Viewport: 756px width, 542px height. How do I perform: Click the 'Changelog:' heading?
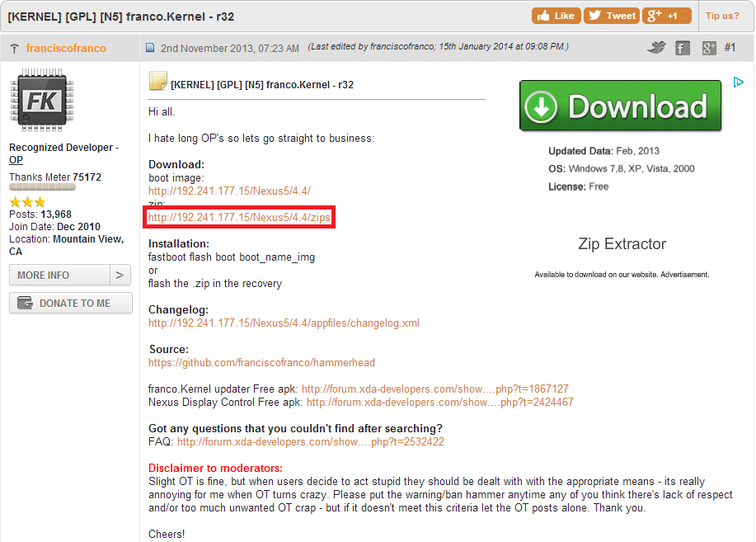(x=178, y=310)
